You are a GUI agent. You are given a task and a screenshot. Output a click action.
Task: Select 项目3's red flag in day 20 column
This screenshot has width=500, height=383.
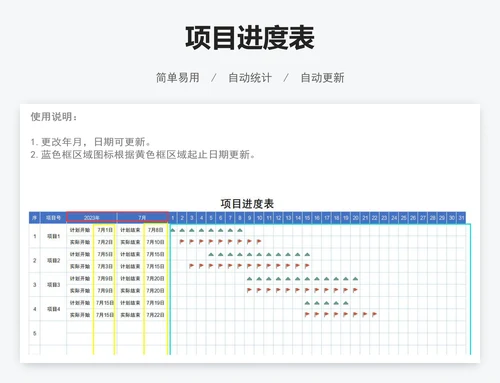click(x=355, y=290)
